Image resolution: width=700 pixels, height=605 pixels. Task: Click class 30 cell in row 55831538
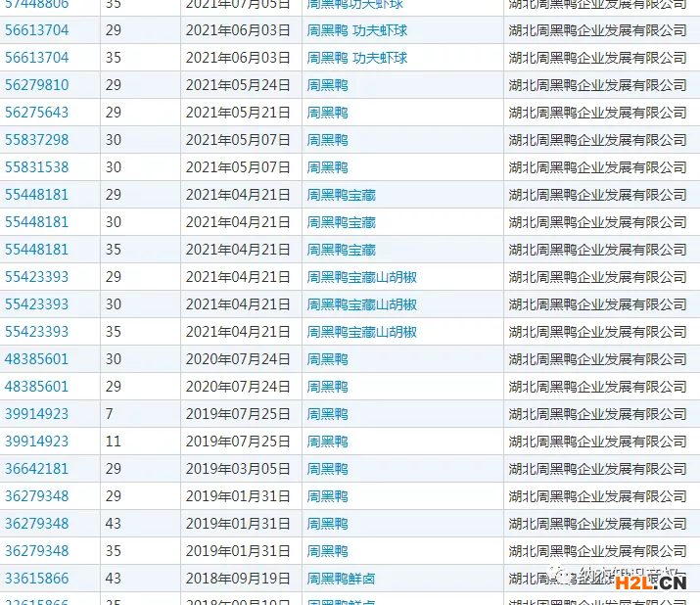coord(113,167)
